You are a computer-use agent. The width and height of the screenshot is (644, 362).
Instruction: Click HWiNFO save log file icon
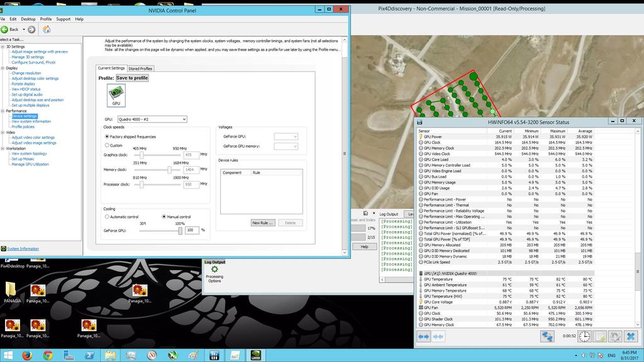coord(600,337)
